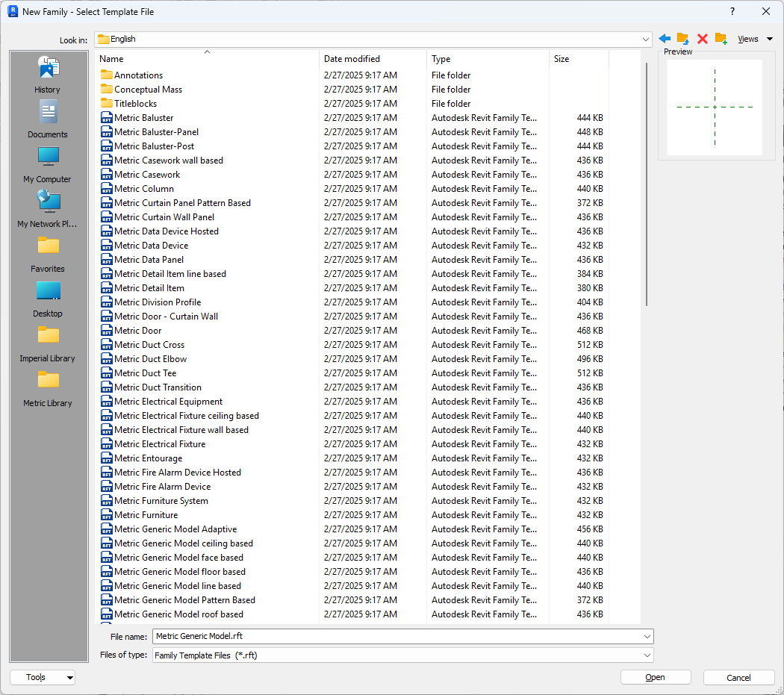784x695 pixels.
Task: Open the History places shortcut
Action: [48, 75]
